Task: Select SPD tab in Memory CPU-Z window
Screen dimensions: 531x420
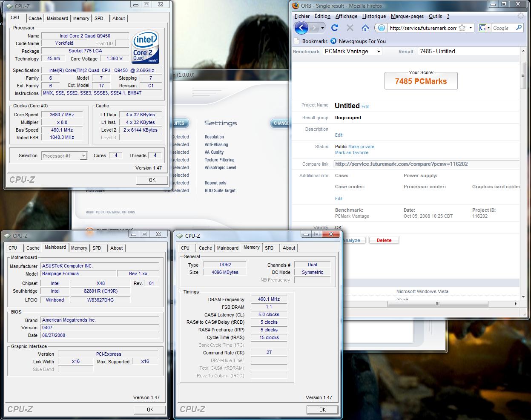Action: [x=269, y=248]
